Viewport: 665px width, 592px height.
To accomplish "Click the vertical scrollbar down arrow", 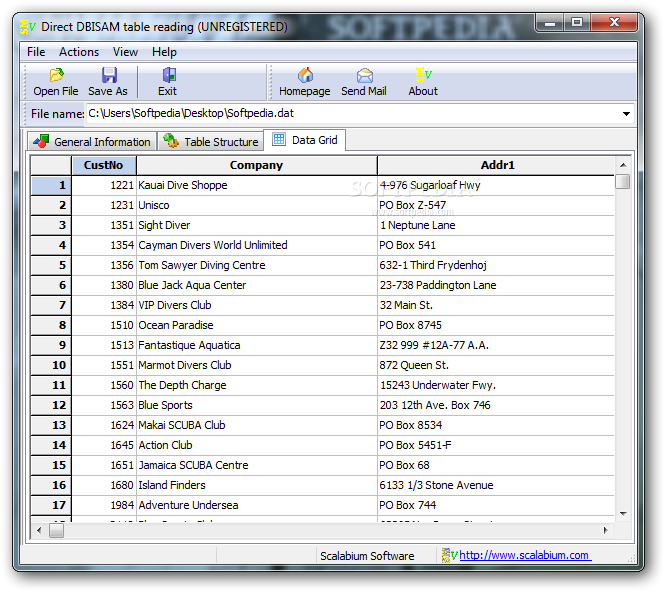I will click(x=623, y=514).
